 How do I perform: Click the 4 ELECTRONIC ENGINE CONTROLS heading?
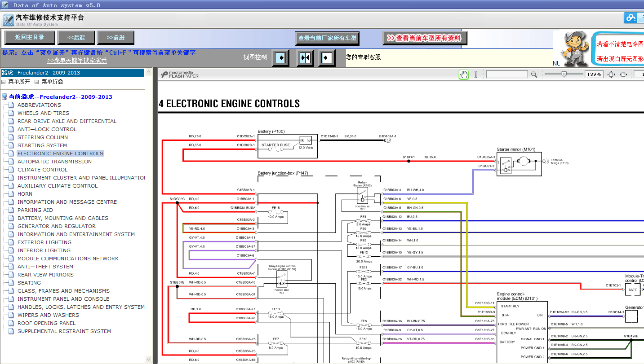[x=229, y=104]
